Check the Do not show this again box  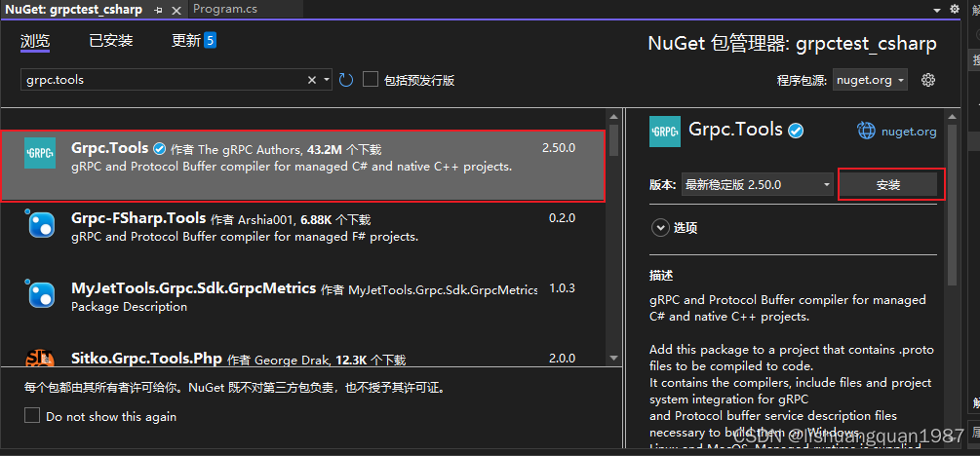[32, 416]
